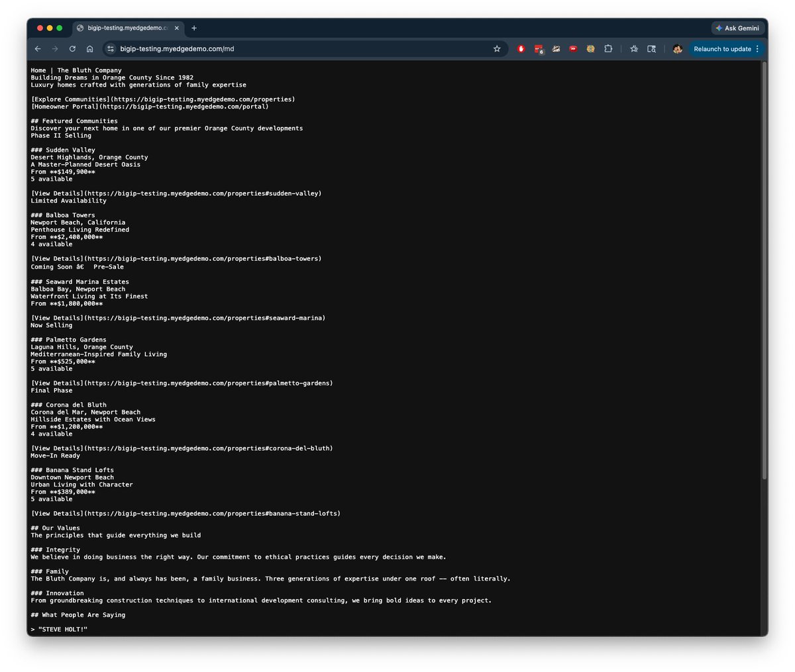795x672 pixels.
Task: Click the '## Featured Communities' heading
Action: click(x=74, y=121)
